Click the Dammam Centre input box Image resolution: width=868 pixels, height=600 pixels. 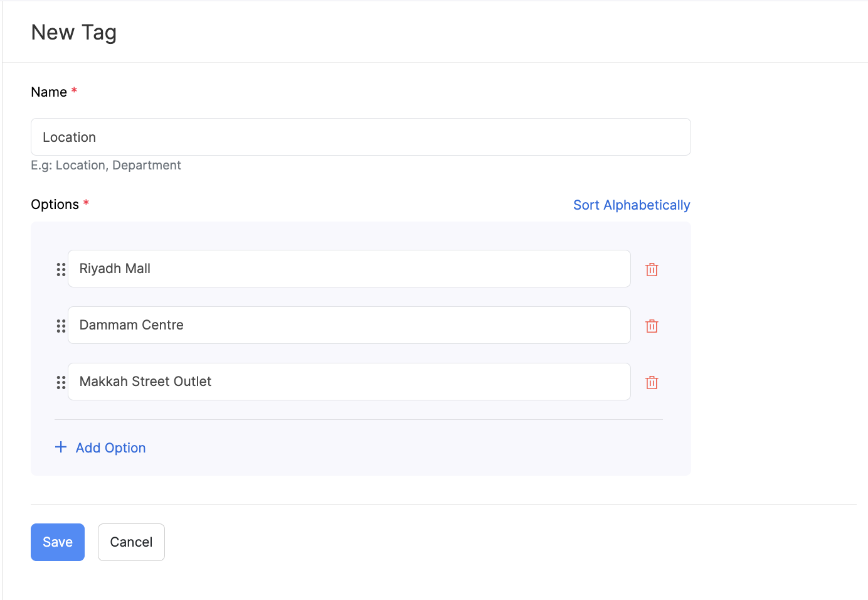click(349, 325)
